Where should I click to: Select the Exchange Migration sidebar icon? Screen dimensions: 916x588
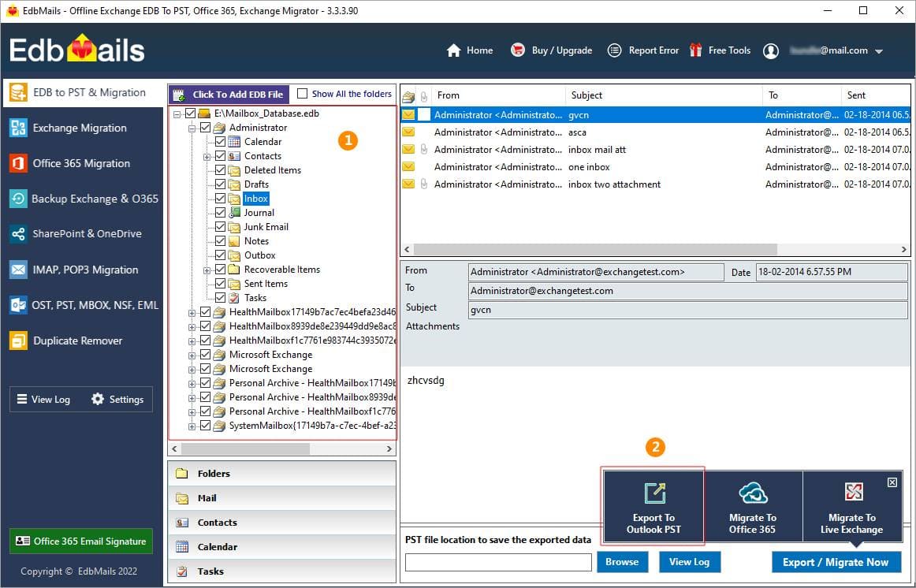[x=18, y=128]
